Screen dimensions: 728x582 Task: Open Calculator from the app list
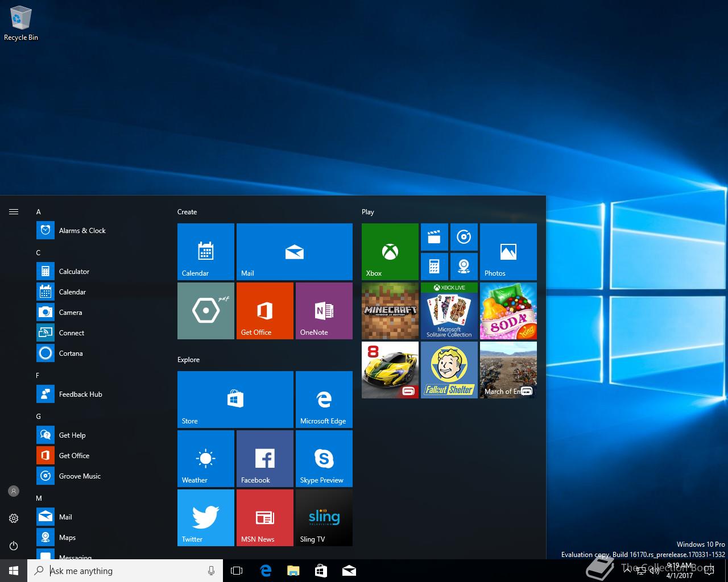[x=100, y=272]
